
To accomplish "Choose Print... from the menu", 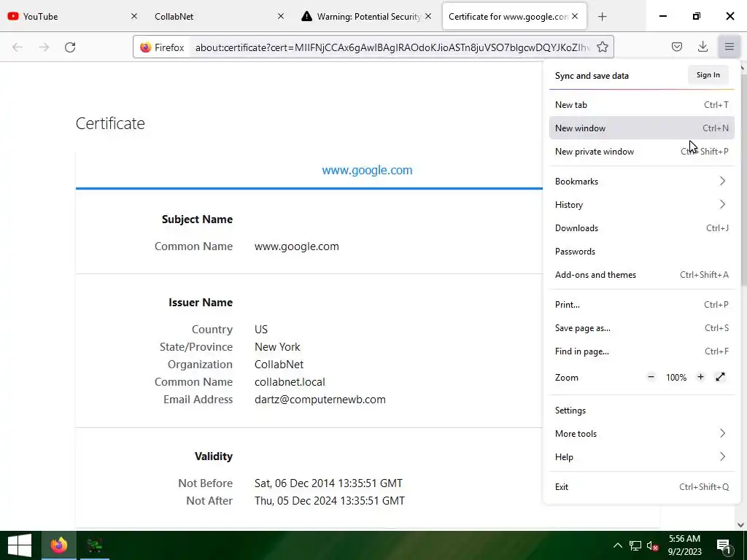I will point(642,305).
